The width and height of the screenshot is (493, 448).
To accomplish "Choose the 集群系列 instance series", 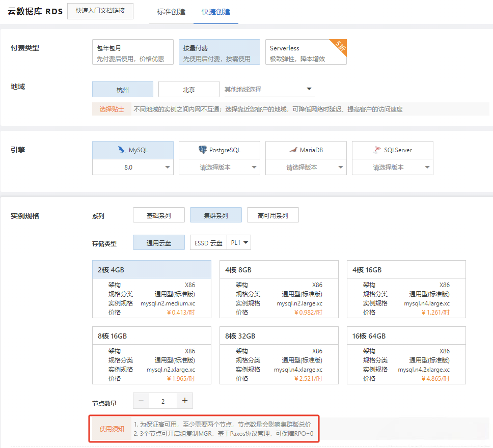I will [x=216, y=215].
